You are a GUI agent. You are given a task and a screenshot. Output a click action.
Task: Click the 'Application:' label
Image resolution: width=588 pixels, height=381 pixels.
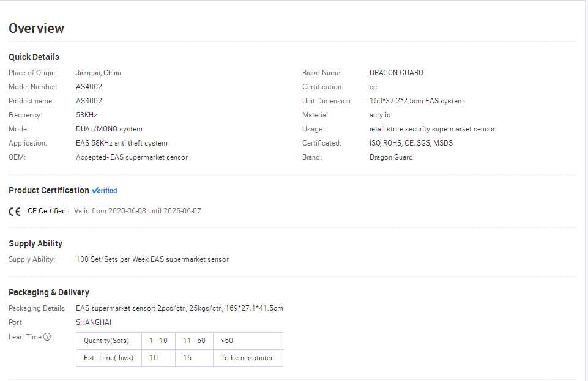pos(28,143)
